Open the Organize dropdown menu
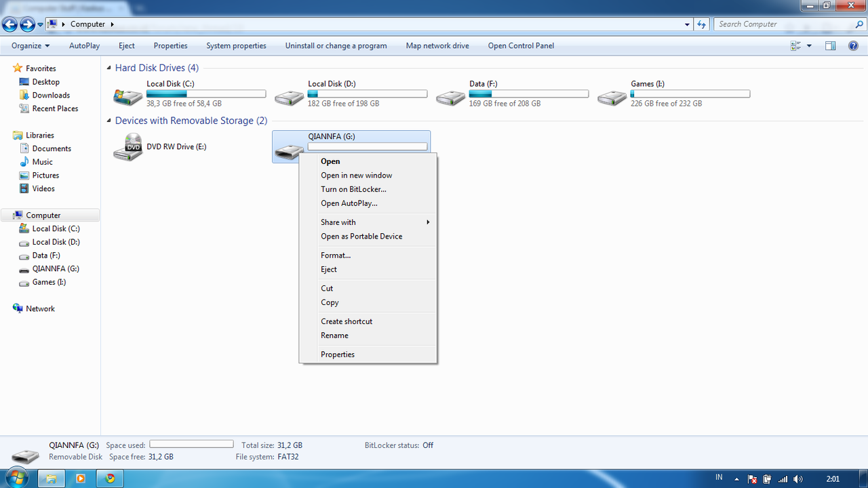 [31, 45]
